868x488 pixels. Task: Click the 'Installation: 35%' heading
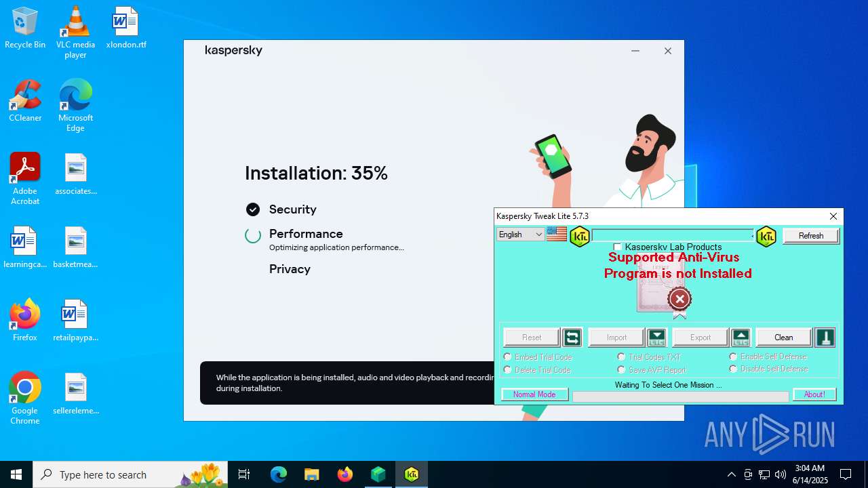tap(316, 174)
